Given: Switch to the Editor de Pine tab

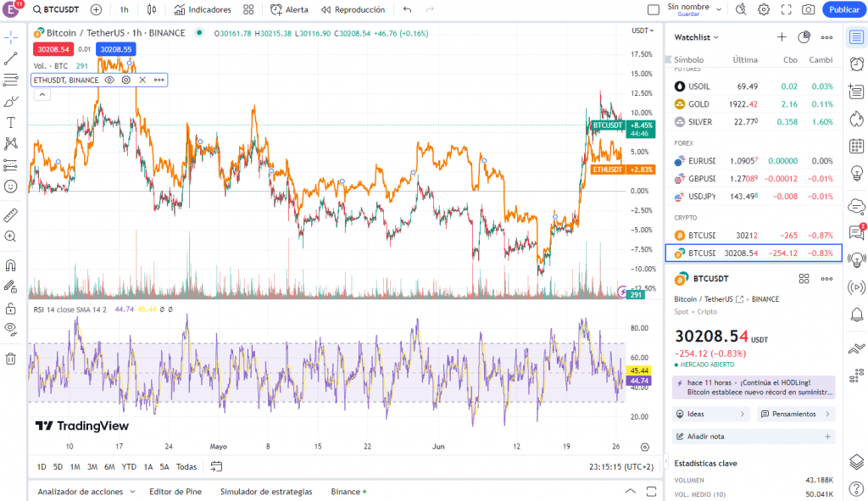Looking at the screenshot, I should coord(175,491).
